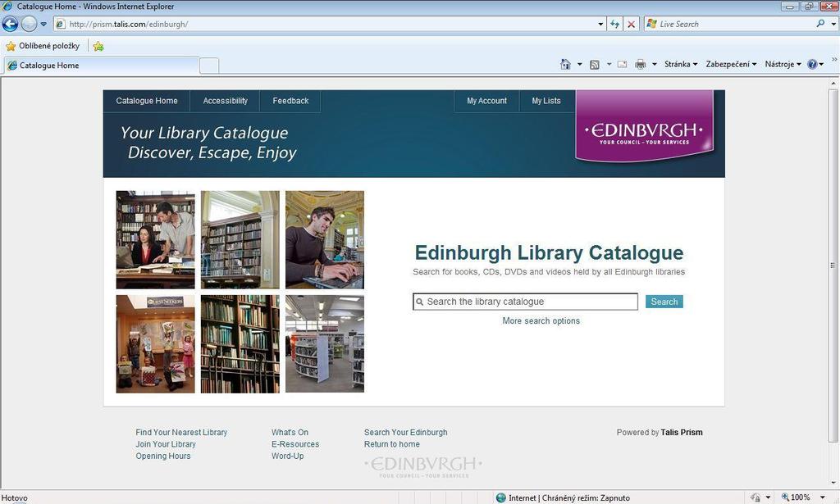Viewport: 840px width, 504px height.
Task: Open the Zabezpečení menu
Action: click(731, 64)
